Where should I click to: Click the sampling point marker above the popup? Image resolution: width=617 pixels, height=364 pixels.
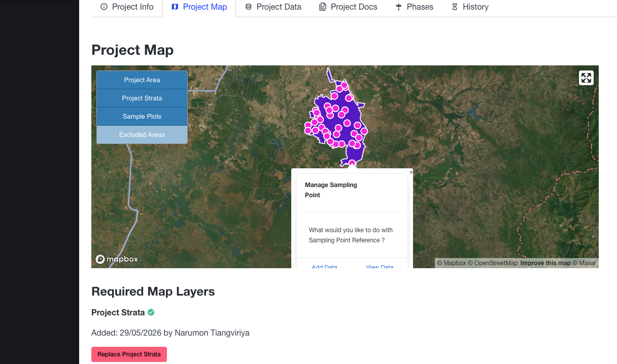(x=352, y=163)
